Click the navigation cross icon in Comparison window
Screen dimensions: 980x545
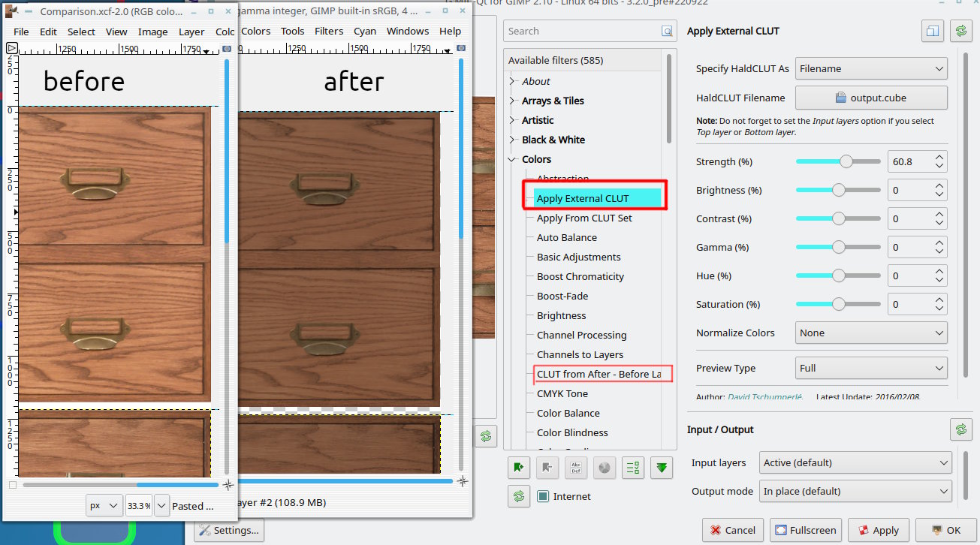click(228, 485)
